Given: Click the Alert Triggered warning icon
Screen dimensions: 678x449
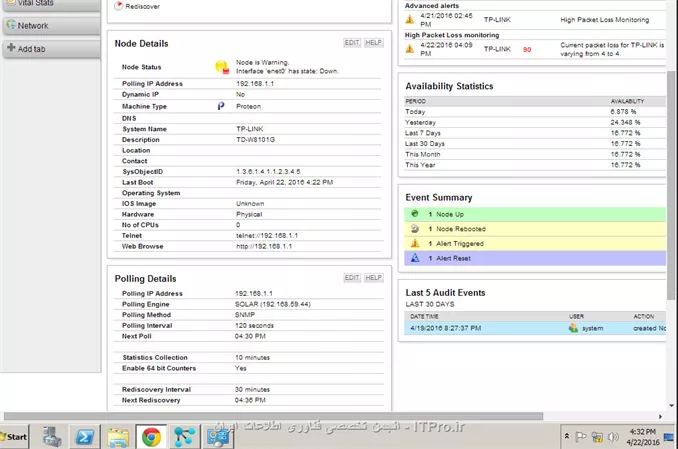Looking at the screenshot, I should click(415, 243).
